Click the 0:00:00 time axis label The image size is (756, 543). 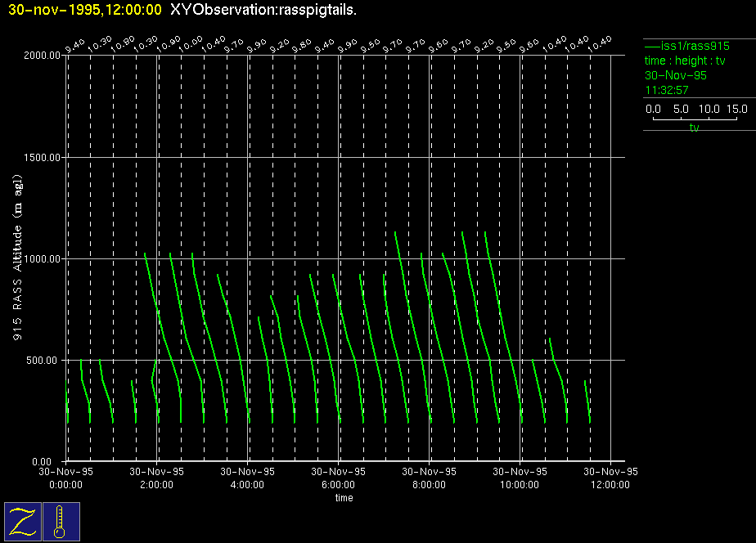66,484
